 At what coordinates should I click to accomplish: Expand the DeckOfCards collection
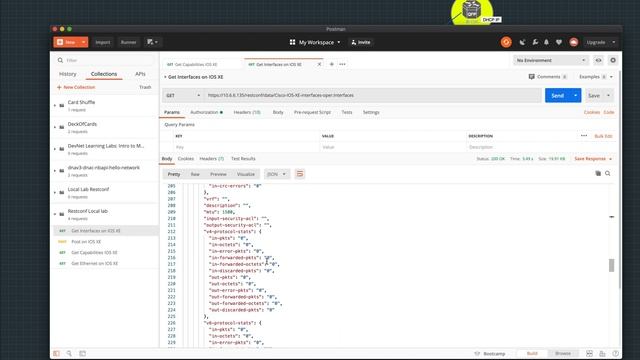point(55,127)
